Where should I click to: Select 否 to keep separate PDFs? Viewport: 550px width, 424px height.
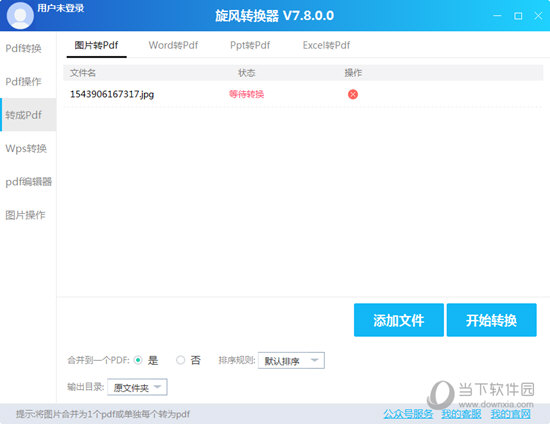[x=180, y=360]
